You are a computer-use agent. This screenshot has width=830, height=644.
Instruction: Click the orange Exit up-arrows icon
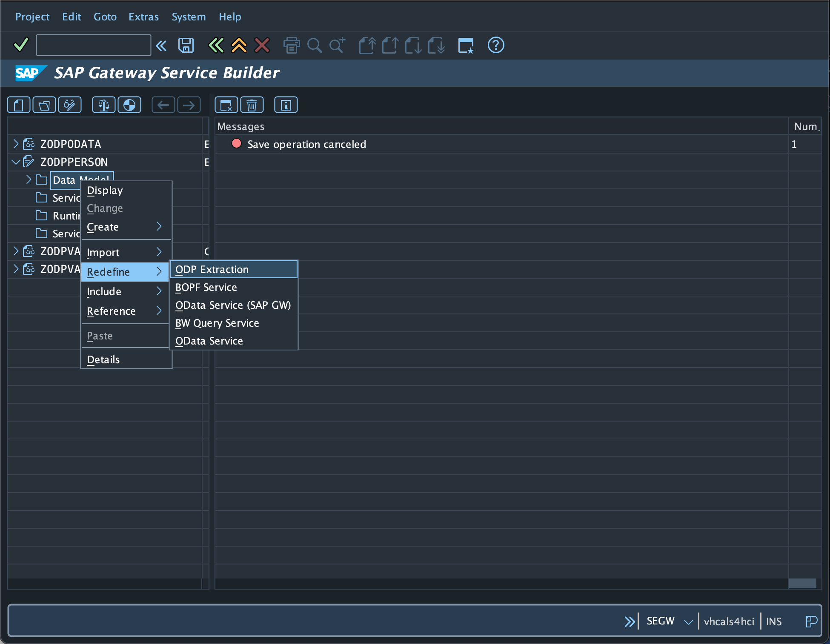point(239,45)
